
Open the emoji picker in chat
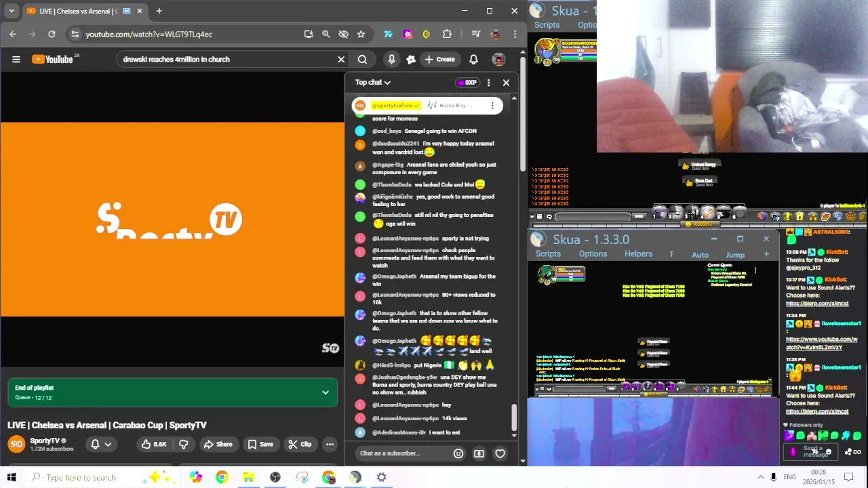(x=458, y=453)
